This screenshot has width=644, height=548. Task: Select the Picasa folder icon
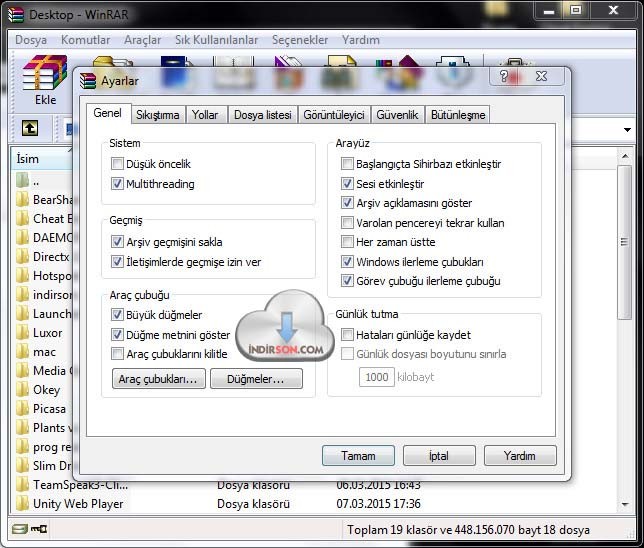22,408
